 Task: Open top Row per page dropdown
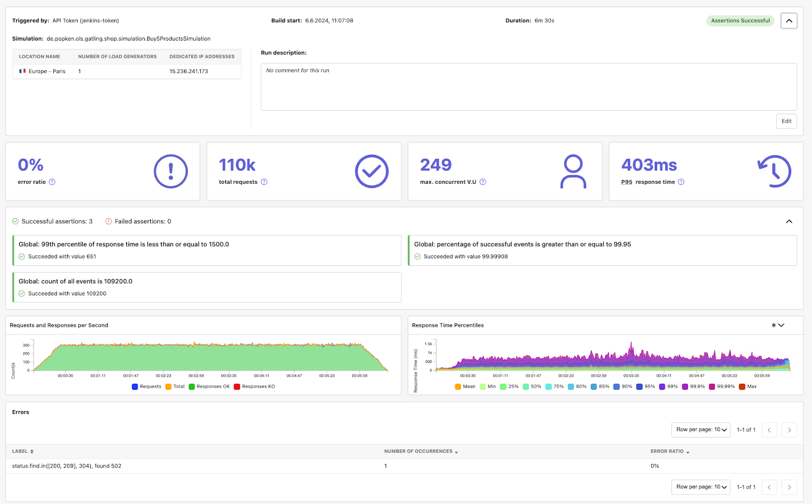tap(700, 430)
